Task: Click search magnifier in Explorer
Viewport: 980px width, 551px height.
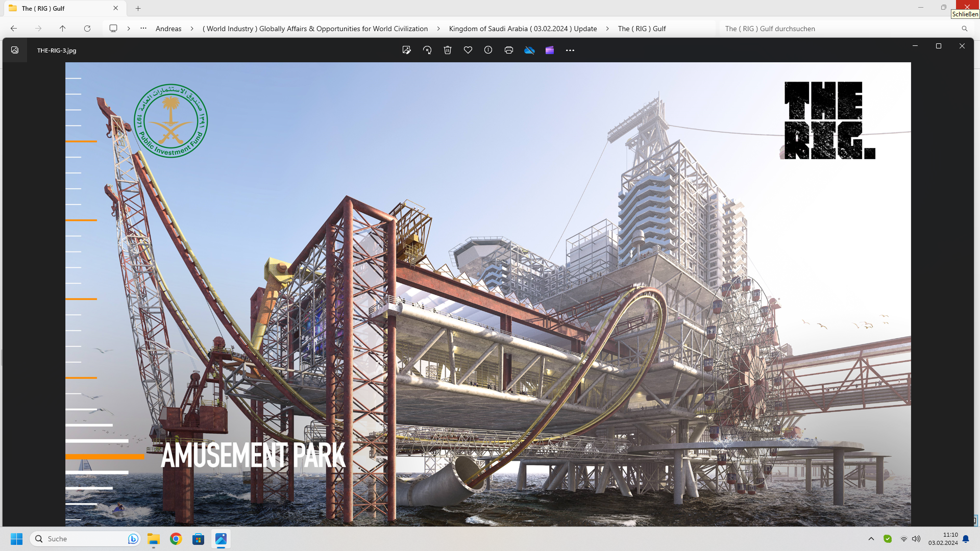Action: (964, 29)
